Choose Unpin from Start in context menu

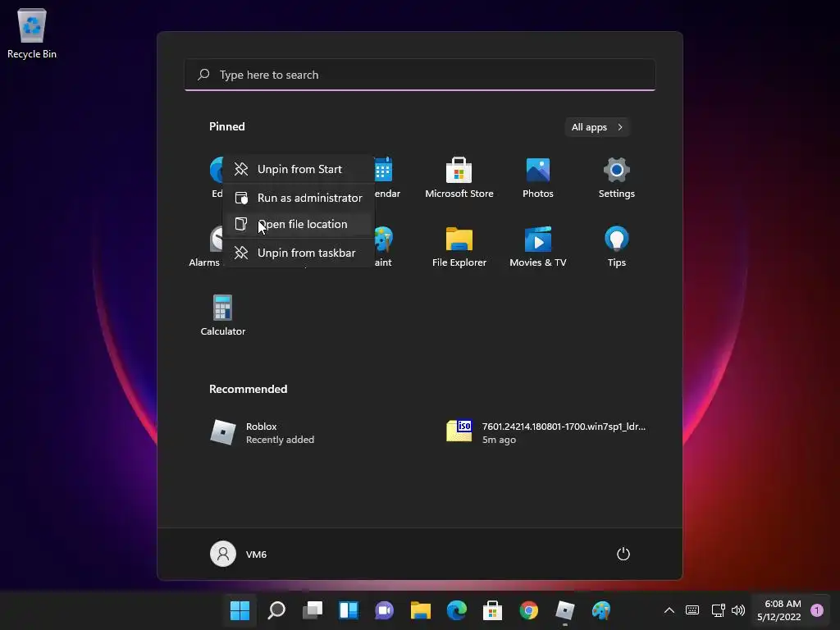299,169
